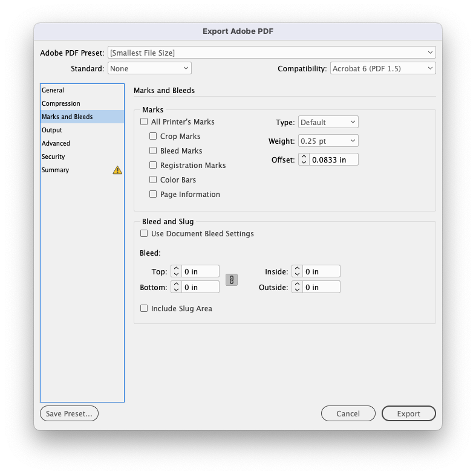The width and height of the screenshot is (476, 475).
Task: Expand the Compatibility dropdown
Action: [383, 68]
